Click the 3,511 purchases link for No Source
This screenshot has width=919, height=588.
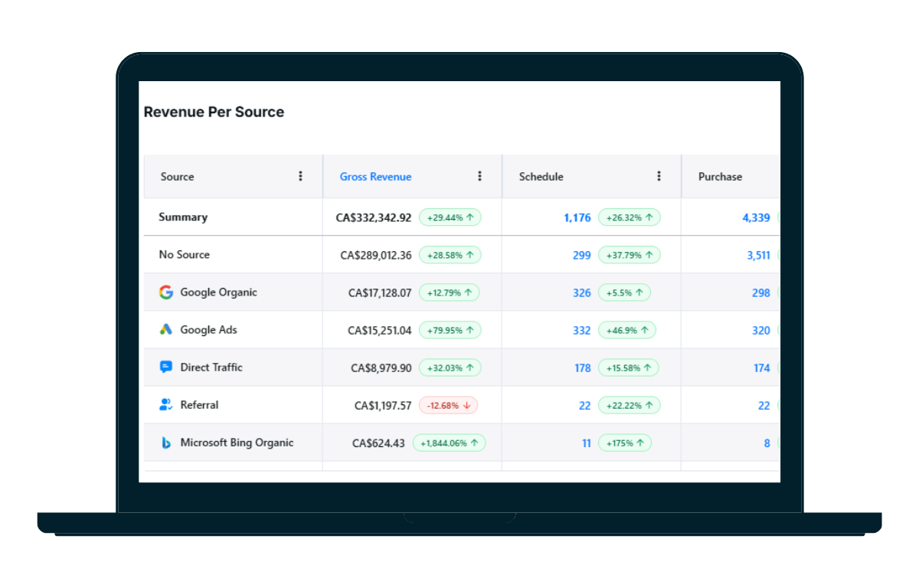(759, 255)
